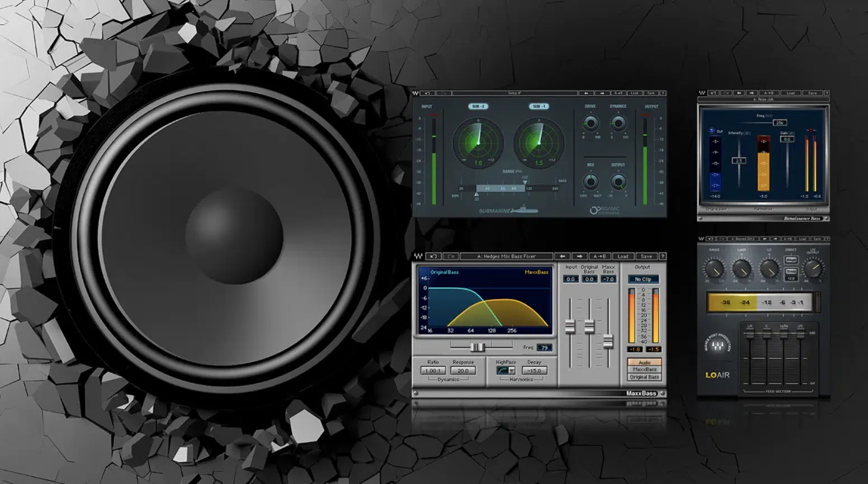The width and height of the screenshot is (868, 484).
Task: Click Save in LoAir toolbar
Action: click(817, 239)
